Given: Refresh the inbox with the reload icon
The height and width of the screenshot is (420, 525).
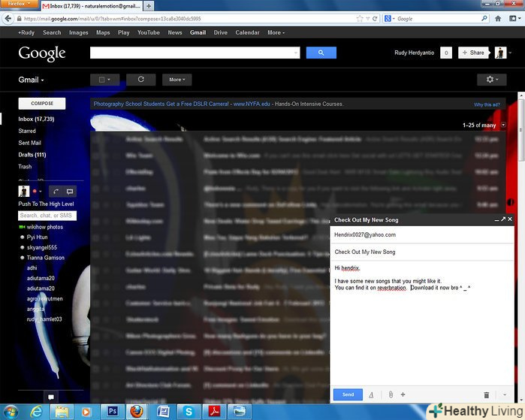Looking at the screenshot, I should click(x=141, y=80).
